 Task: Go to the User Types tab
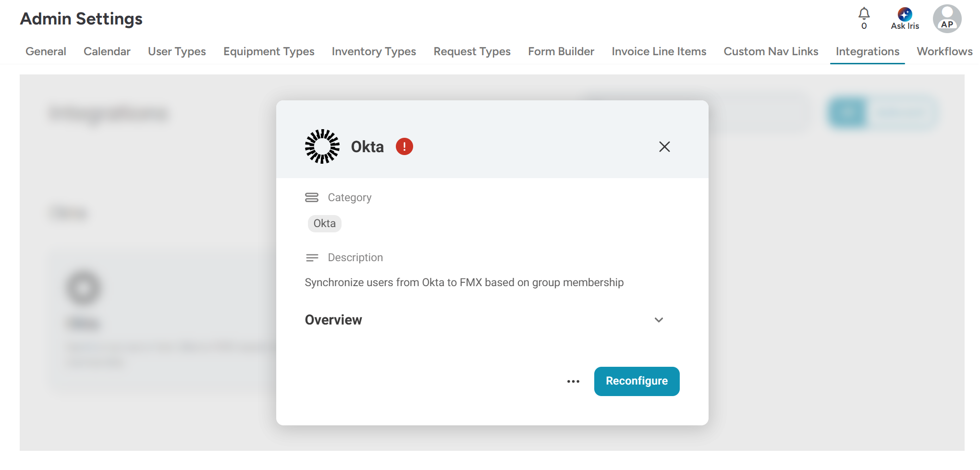pyautogui.click(x=177, y=51)
